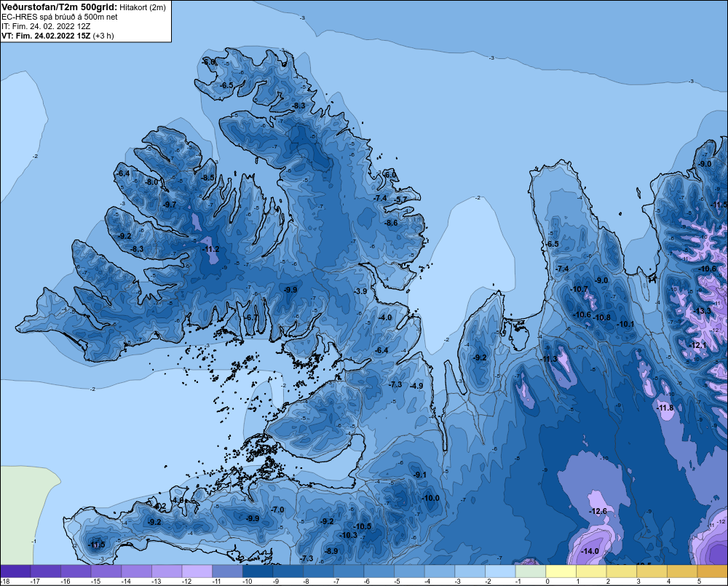Click the -8 tick label in the legend
728x586 pixels.
click(306, 582)
